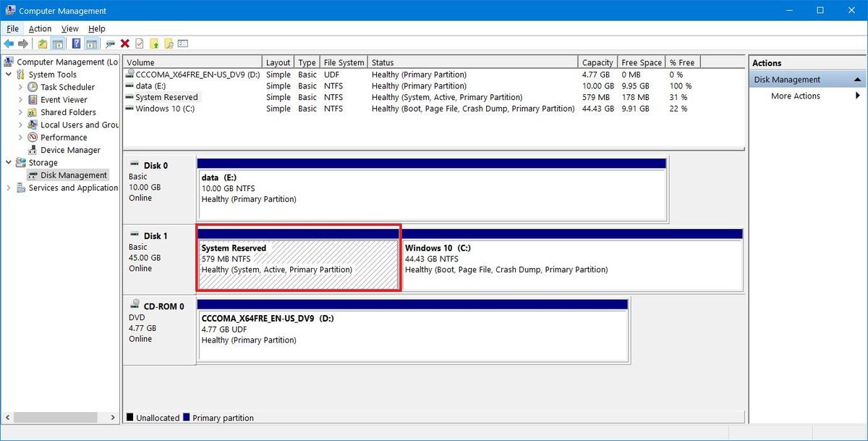The height and width of the screenshot is (441, 868).
Task: Open the Action menu
Action: tap(39, 28)
